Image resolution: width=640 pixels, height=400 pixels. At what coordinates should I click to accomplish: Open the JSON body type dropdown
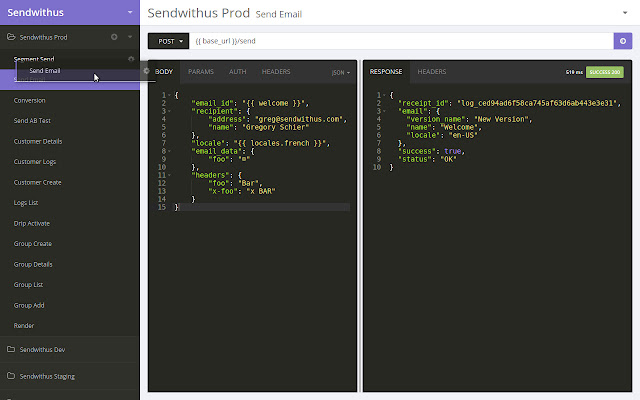tap(341, 72)
